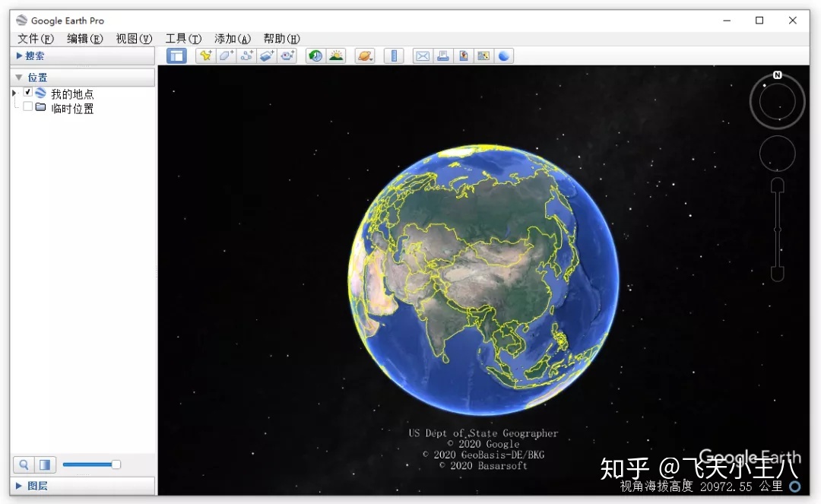
Task: Click the vertical zoom slider track
Action: coord(778,230)
